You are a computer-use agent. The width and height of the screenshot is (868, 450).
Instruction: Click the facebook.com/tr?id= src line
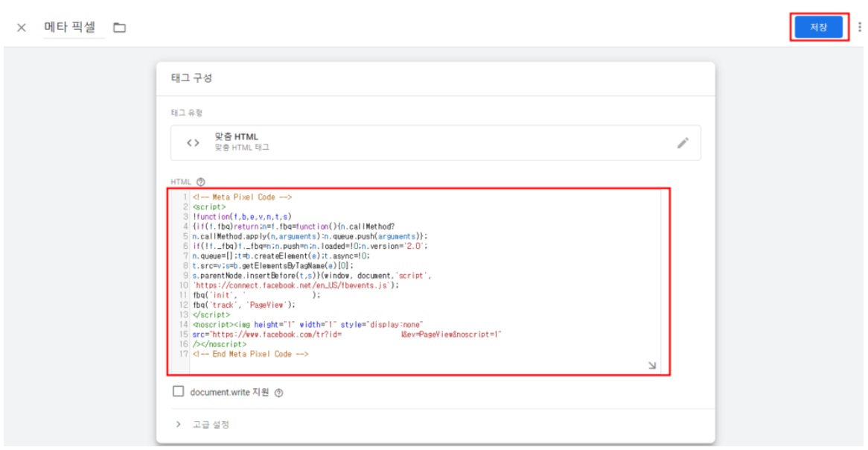click(347, 335)
